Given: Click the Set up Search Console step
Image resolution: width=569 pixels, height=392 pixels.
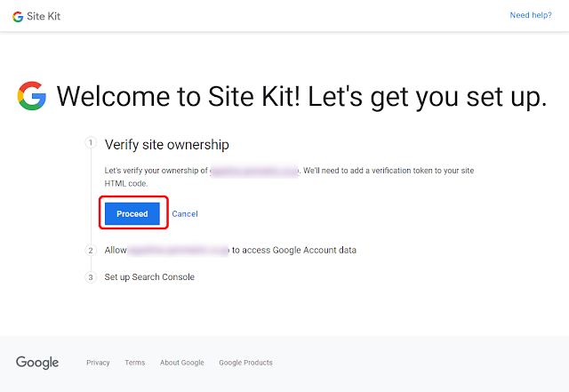Looking at the screenshot, I should click(149, 277).
